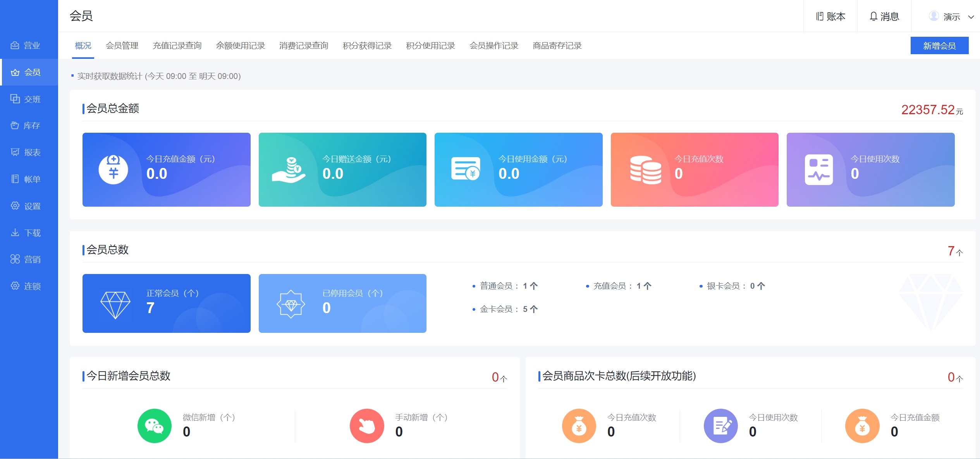Click the 新增会员 button
980x459 pixels.
point(939,46)
